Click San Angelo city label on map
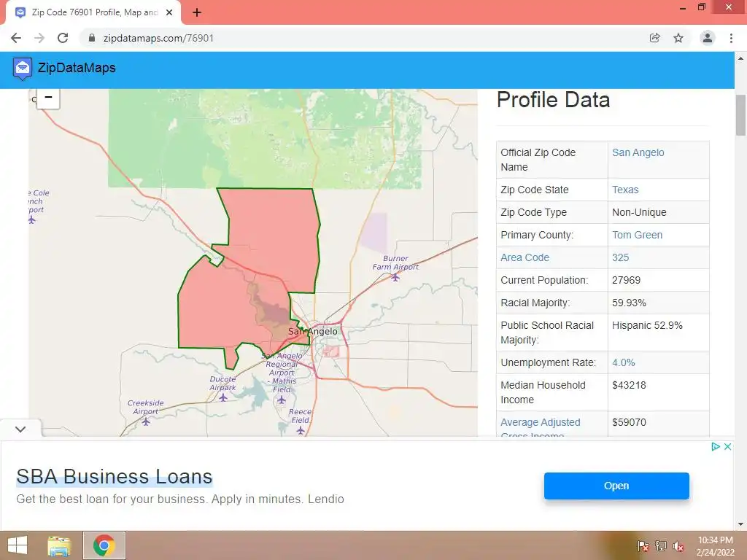Screen dimensions: 747x560 [x=312, y=332]
